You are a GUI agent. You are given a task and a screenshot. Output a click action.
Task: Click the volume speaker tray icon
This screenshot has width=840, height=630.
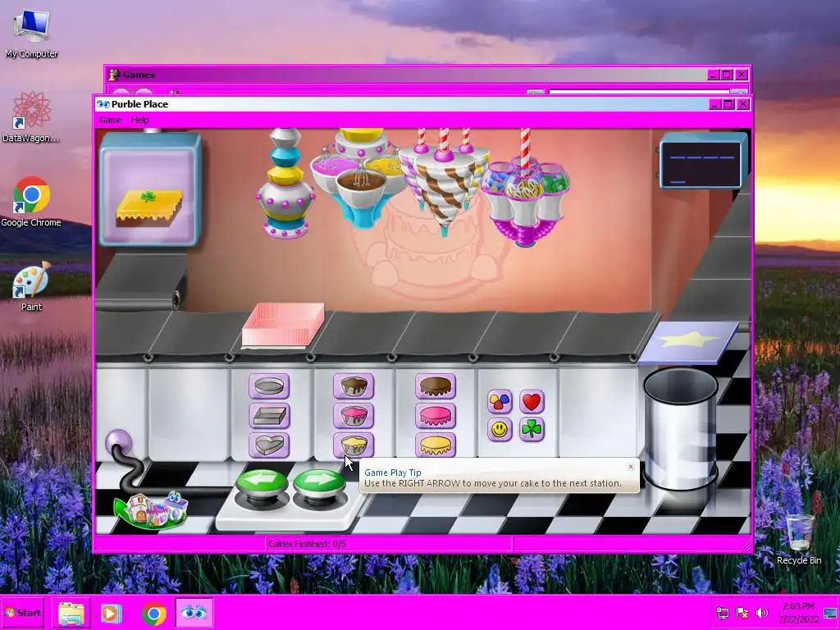coord(761,612)
